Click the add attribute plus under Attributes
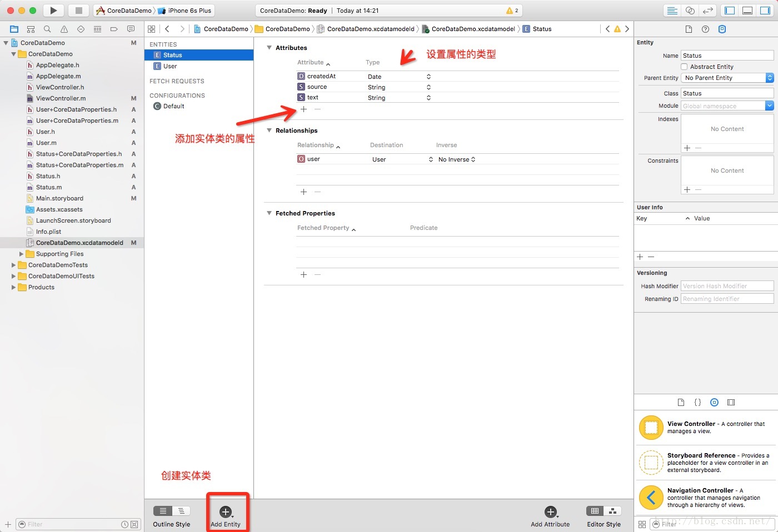The image size is (778, 532). pyautogui.click(x=303, y=109)
